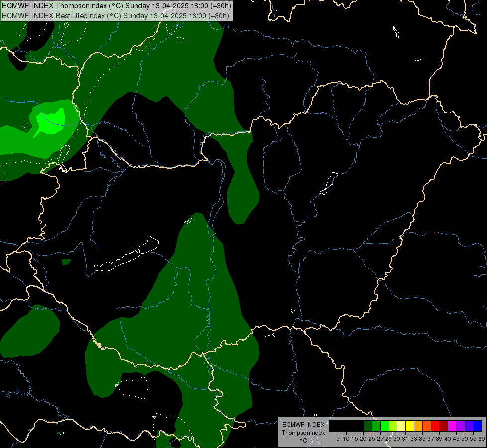487x448 pixels.
Task: Click the BestLiftedIndex title line
Action: point(115,16)
